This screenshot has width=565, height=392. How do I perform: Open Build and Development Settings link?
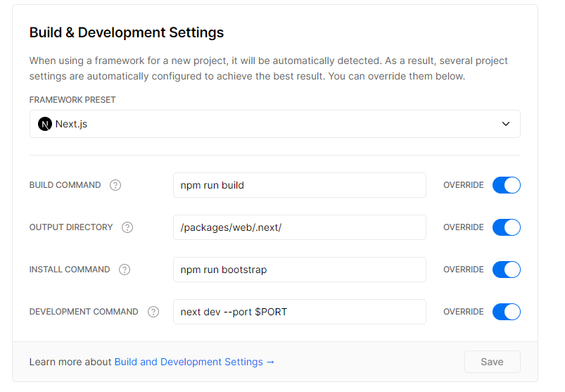(195, 362)
